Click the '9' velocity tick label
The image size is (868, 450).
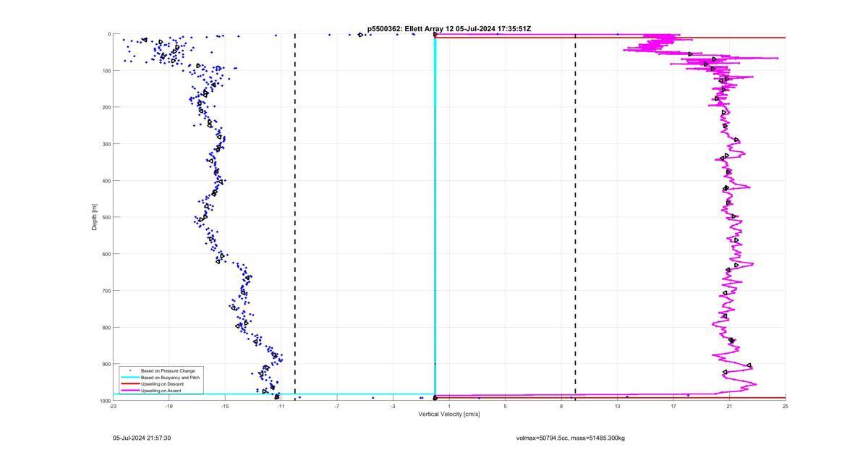click(561, 406)
